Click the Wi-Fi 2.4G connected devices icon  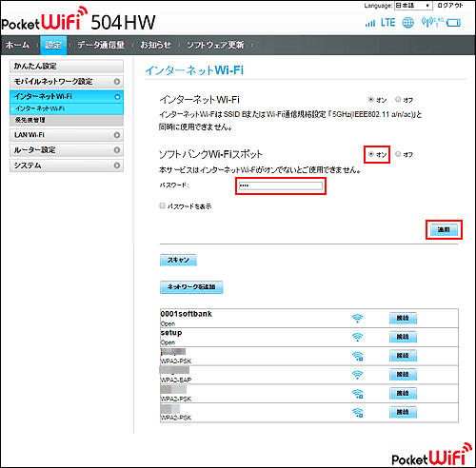click(432, 22)
